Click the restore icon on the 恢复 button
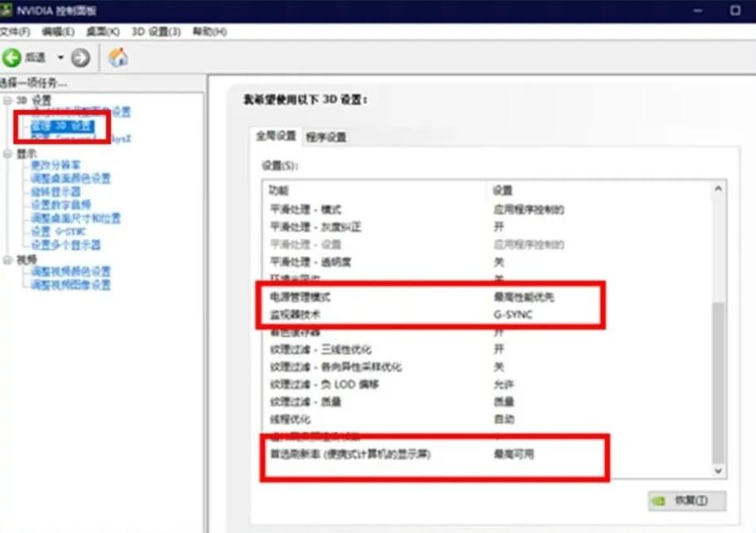The height and width of the screenshot is (533, 756). point(656,501)
